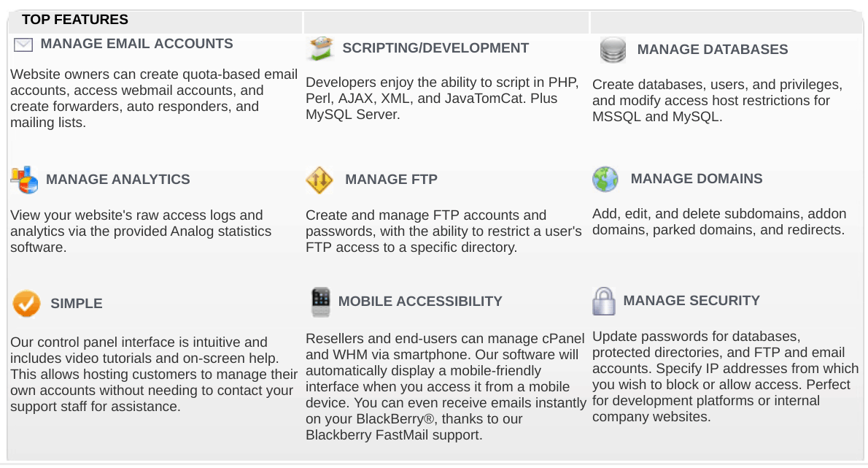
Task: Click the envelope icon for email accounts
Action: tap(23, 45)
